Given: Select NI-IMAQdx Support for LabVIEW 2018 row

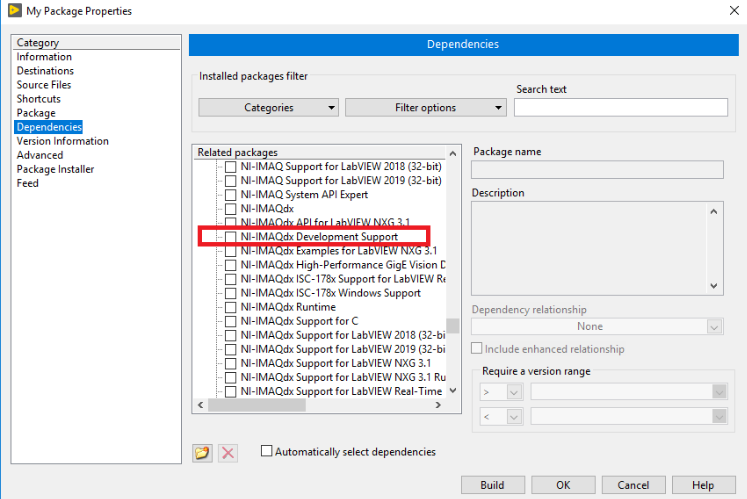Looking at the screenshot, I should (343, 336).
